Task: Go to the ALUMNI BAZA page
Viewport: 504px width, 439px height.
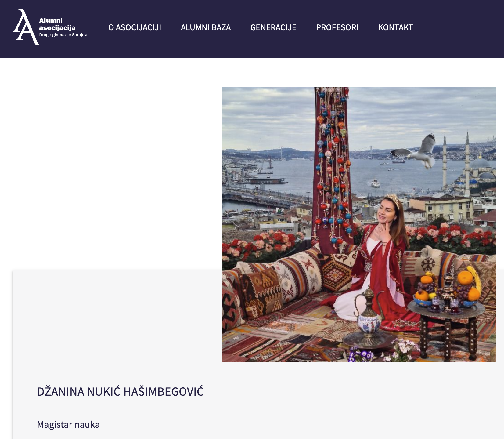Action: point(206,27)
